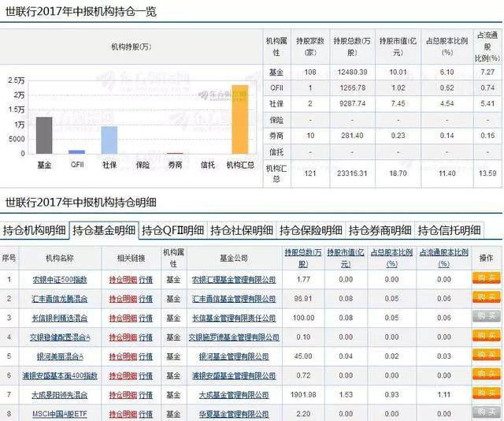The width and height of the screenshot is (504, 421).
Task: Click the 购买 button for 农银中证500指数
Action: (x=485, y=278)
